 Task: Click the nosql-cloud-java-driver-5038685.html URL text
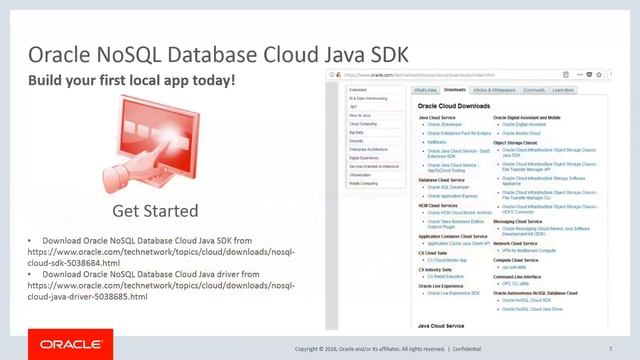click(x=161, y=291)
